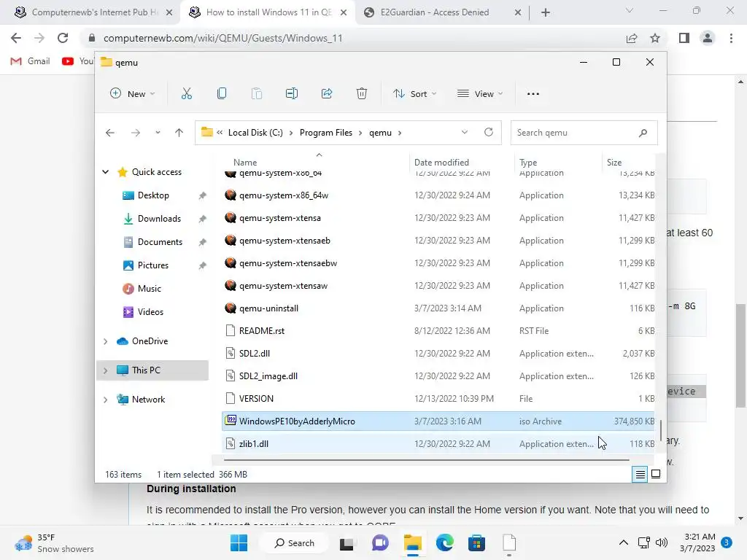The image size is (747, 560).
Task: Click the Copy icon in Explorer toolbar
Action: tap(222, 94)
